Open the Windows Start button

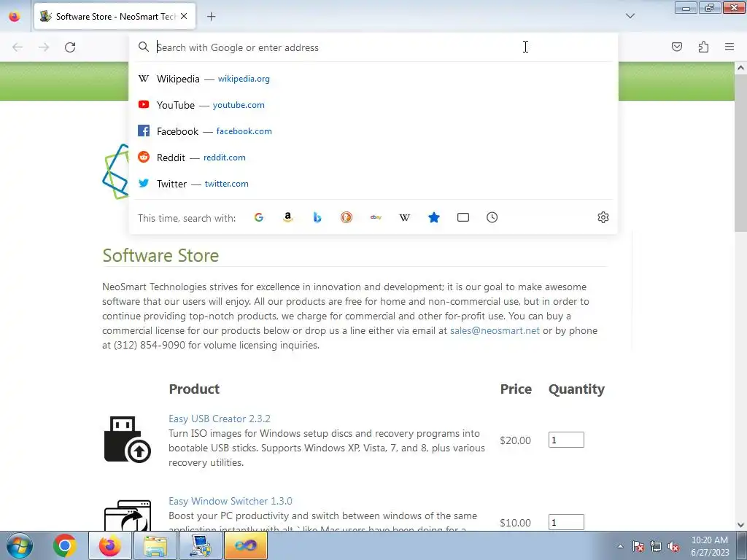20,545
